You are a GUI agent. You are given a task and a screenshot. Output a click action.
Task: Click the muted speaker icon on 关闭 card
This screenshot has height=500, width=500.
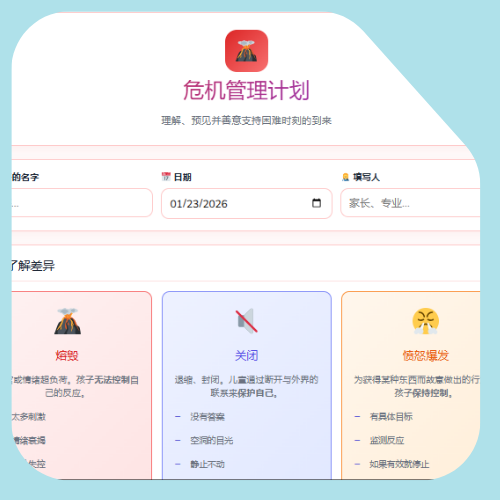pyautogui.click(x=247, y=321)
